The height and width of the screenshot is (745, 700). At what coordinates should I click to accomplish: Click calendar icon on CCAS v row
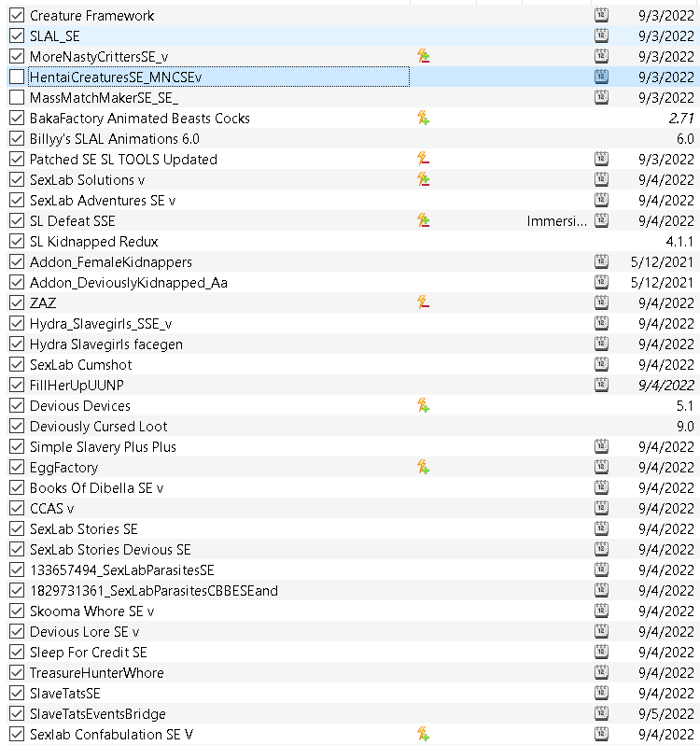coord(601,508)
